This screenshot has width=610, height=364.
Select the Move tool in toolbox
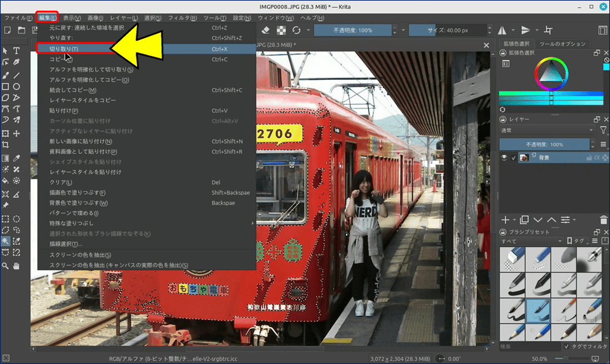click(17, 133)
